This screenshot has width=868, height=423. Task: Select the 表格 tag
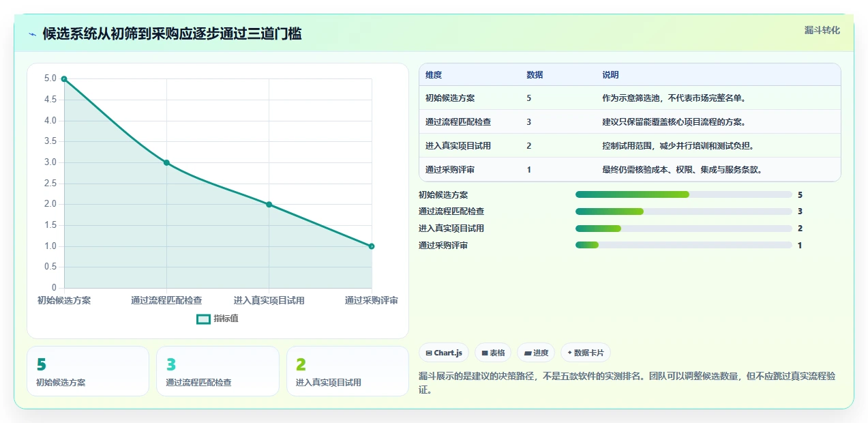(x=493, y=353)
